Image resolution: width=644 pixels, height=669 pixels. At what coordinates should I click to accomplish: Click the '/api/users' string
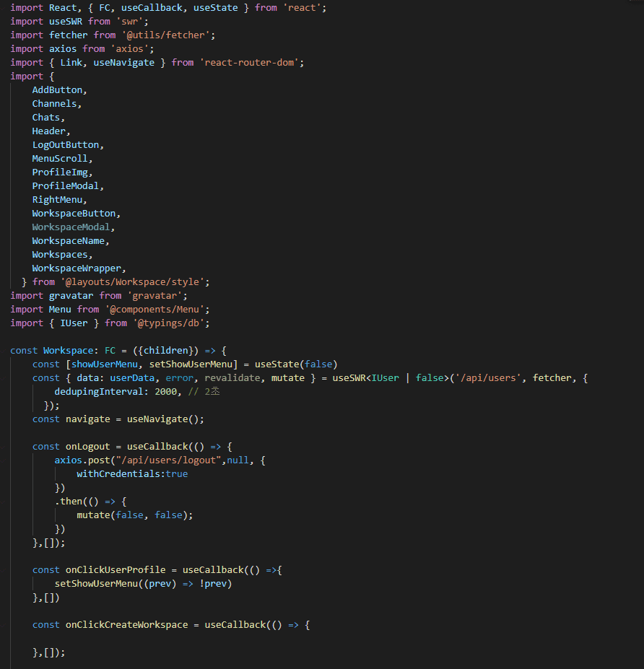(x=488, y=377)
